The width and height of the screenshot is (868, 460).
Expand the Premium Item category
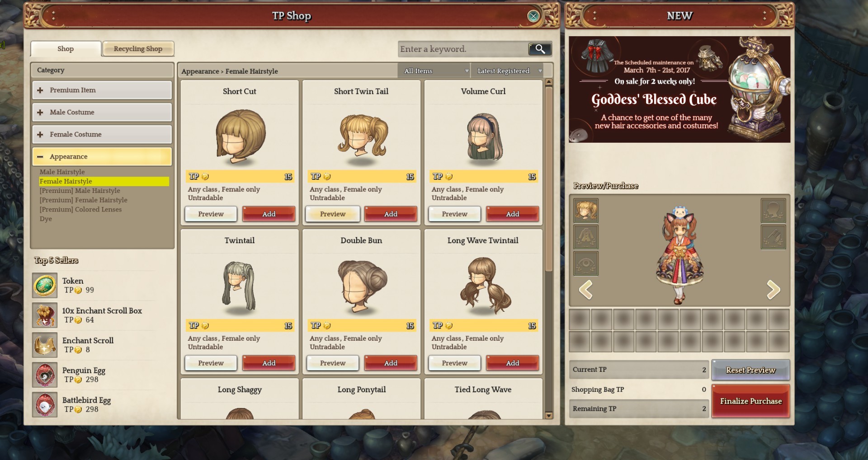point(102,90)
